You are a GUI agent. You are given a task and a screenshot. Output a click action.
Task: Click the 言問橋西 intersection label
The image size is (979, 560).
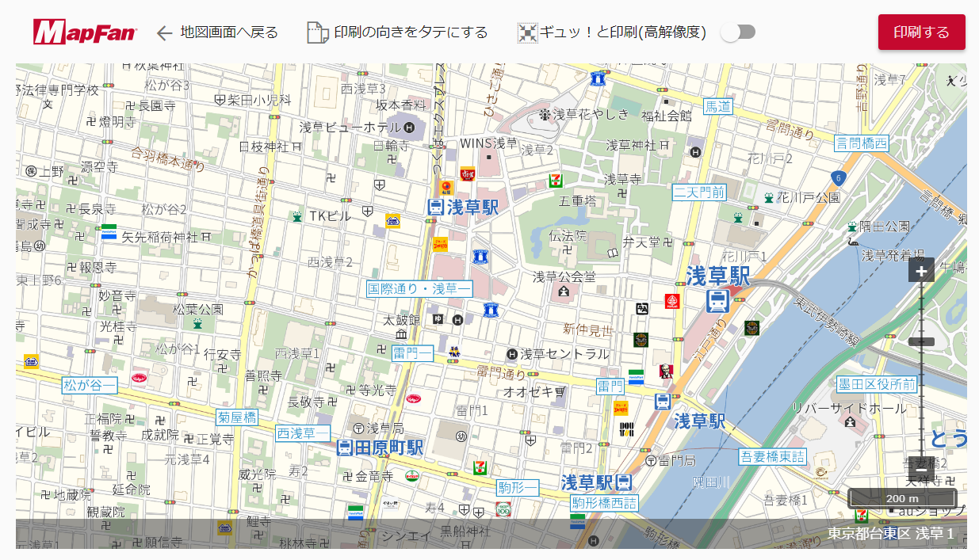click(x=862, y=143)
